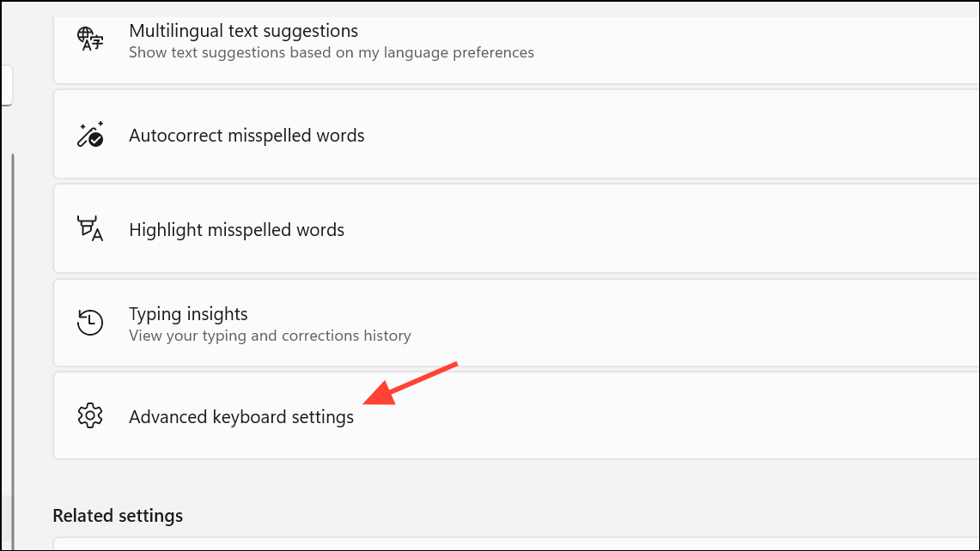Viewport: 980px width, 551px height.
Task: Select the Autocorrect misspelled words label
Action: point(247,136)
